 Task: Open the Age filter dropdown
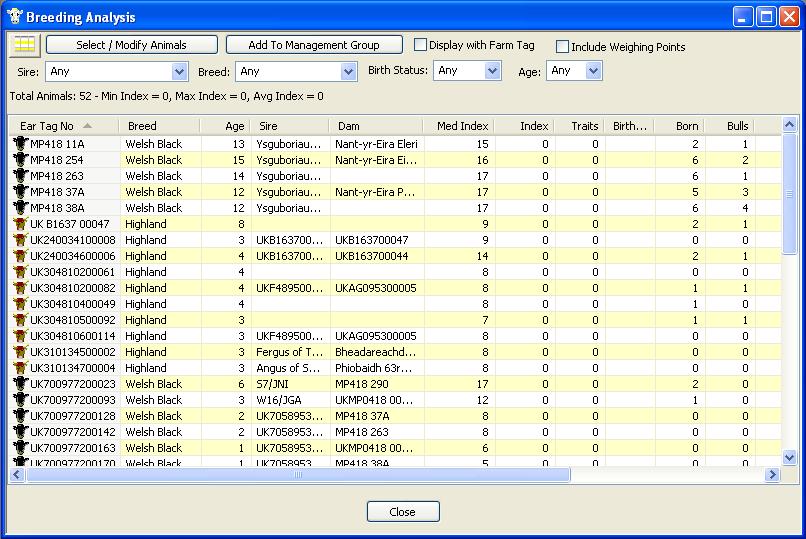pos(593,70)
